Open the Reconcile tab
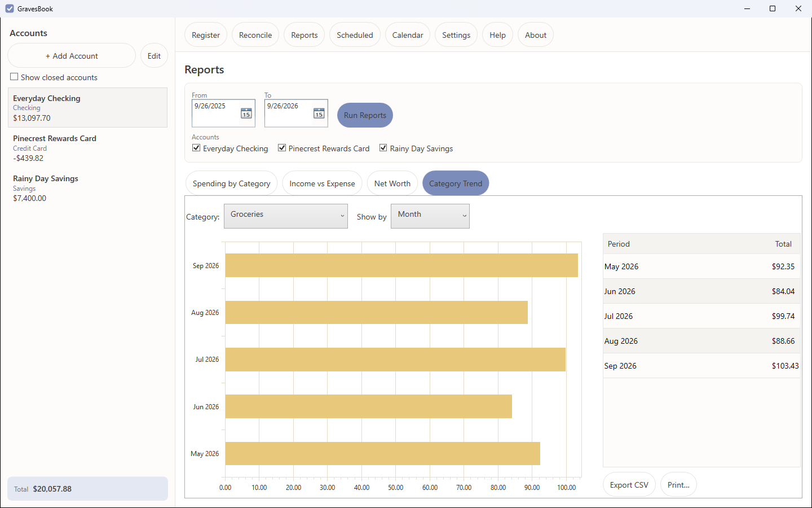The image size is (812, 508). [x=255, y=35]
